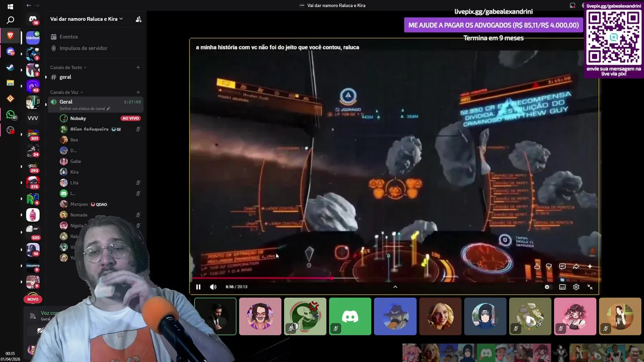The width and height of the screenshot is (644, 362).
Task: Open server icon with 293 badge
Action: pyautogui.click(x=33, y=166)
